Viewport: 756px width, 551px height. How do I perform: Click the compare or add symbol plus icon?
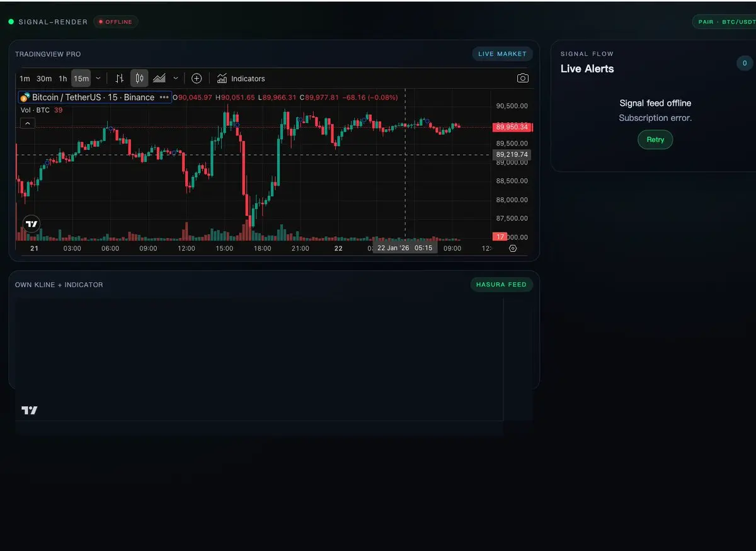(197, 79)
